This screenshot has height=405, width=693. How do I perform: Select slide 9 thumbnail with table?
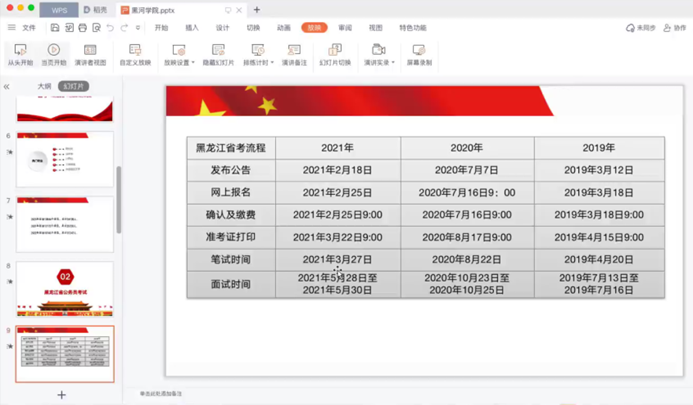click(x=65, y=354)
